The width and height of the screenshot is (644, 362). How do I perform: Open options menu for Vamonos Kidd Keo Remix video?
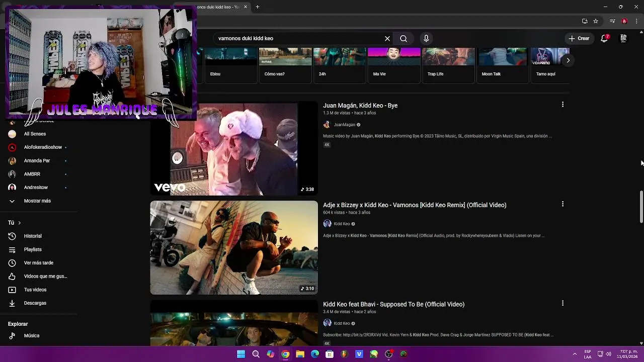562,204
